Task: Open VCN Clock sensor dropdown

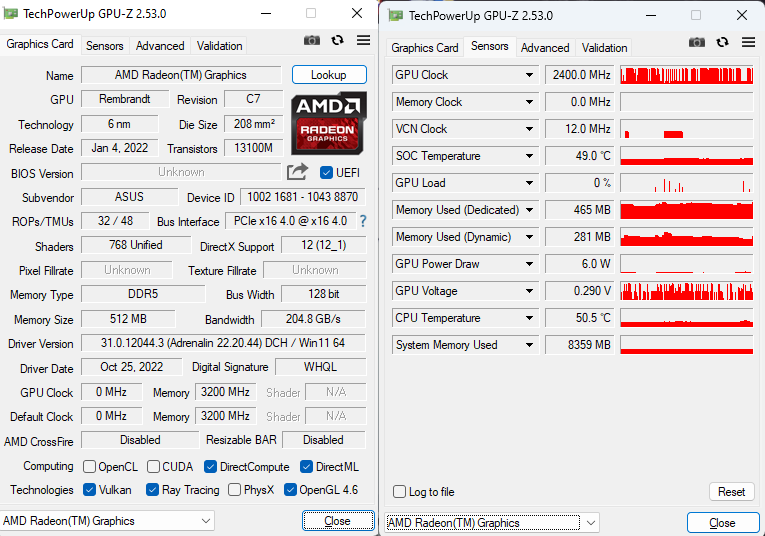Action: (x=529, y=129)
